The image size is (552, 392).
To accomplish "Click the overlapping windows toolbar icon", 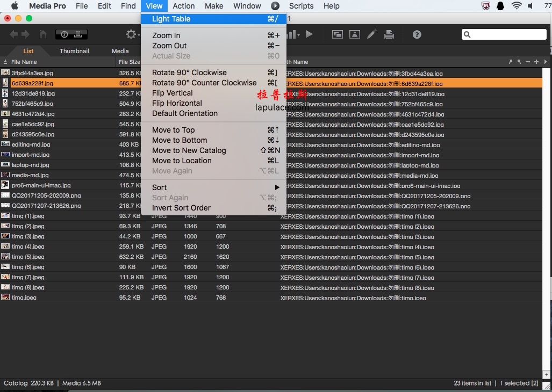I will tap(337, 34).
